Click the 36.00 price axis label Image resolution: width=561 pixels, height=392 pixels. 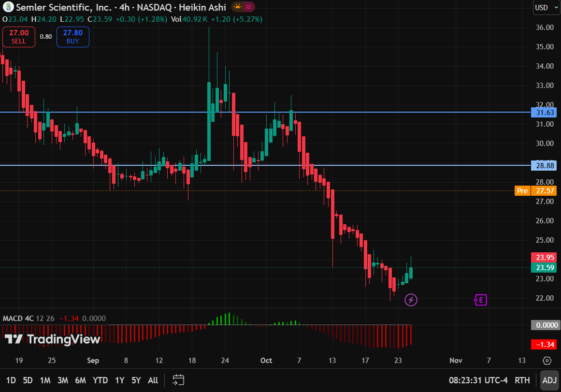(x=545, y=28)
